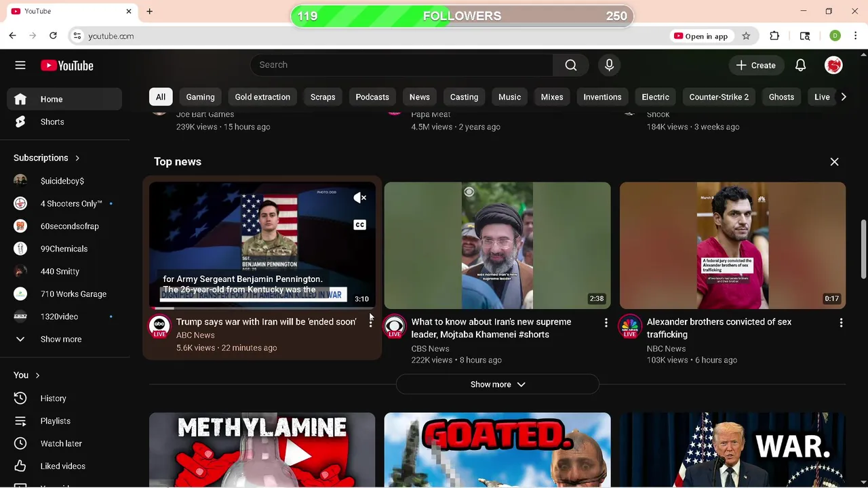Select the Inventions chip

click(x=602, y=97)
